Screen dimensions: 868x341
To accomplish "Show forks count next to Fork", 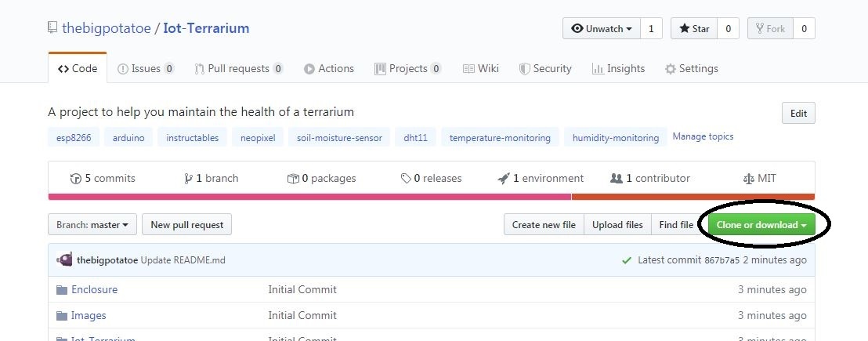I will point(804,29).
